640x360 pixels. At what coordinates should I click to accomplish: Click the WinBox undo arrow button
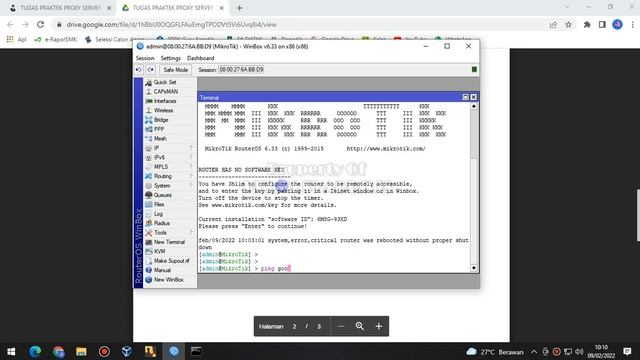click(139, 70)
